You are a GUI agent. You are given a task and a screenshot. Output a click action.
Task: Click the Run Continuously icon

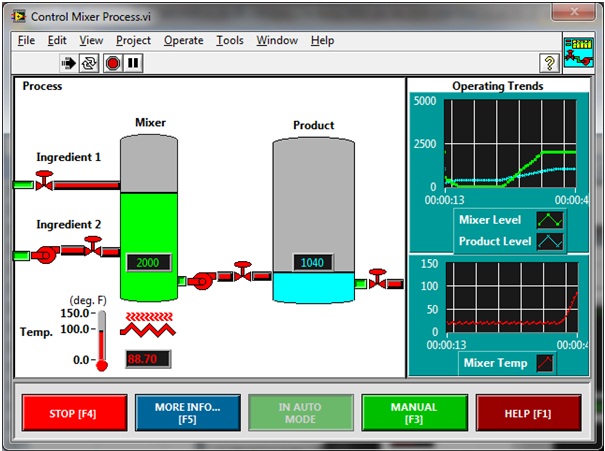pos(90,63)
